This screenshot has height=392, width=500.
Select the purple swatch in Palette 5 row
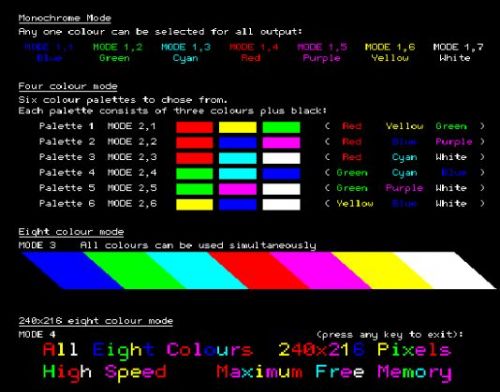(x=238, y=189)
